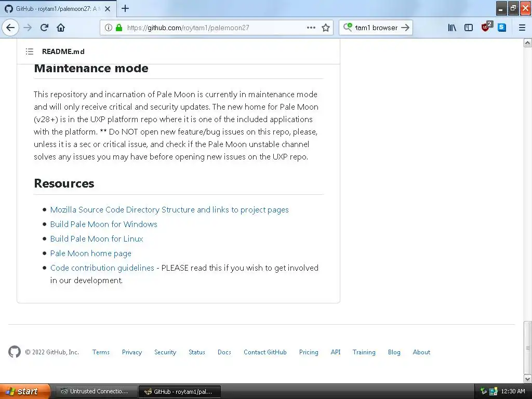Open a new browser tab
The height and width of the screenshot is (399, 532).
pyautogui.click(x=125, y=8)
